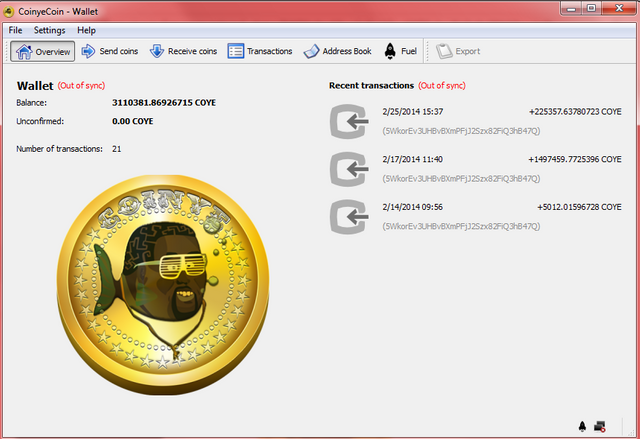This screenshot has width=640, height=439.
Task: Open the Help menu
Action: (x=86, y=30)
